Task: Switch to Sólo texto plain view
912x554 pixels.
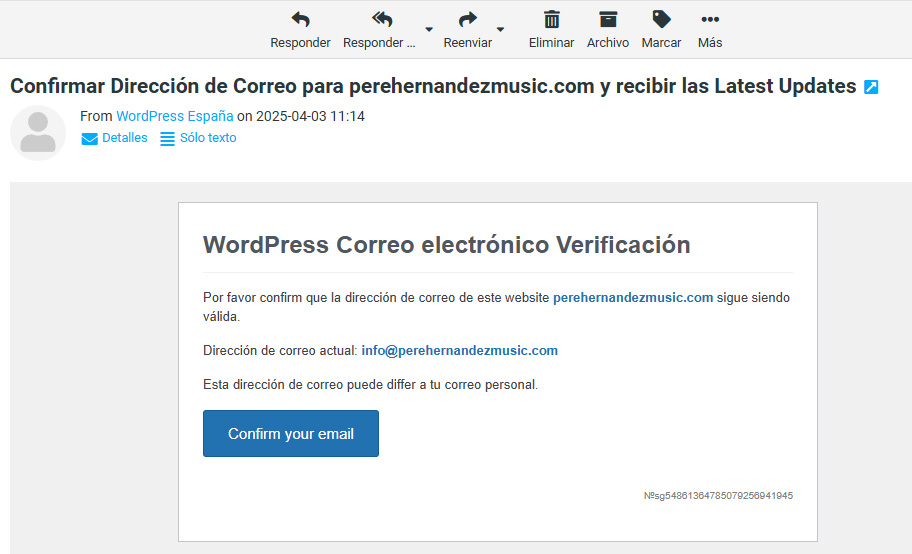Action: 198,138
